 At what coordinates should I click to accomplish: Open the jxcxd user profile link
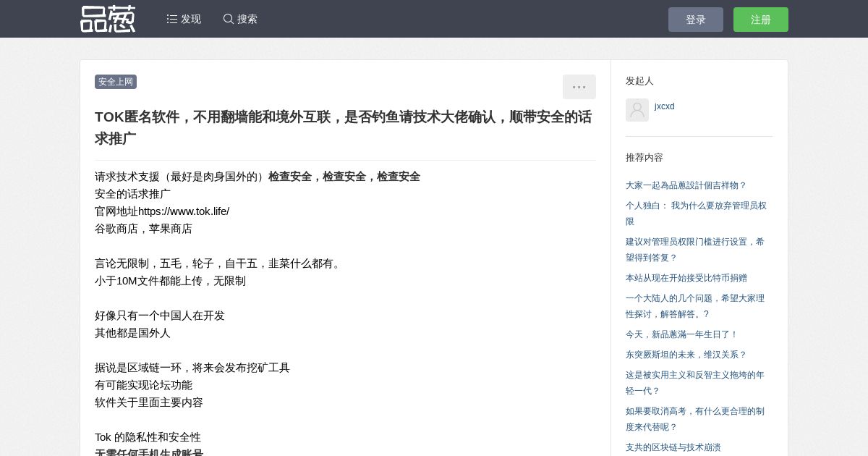665,106
